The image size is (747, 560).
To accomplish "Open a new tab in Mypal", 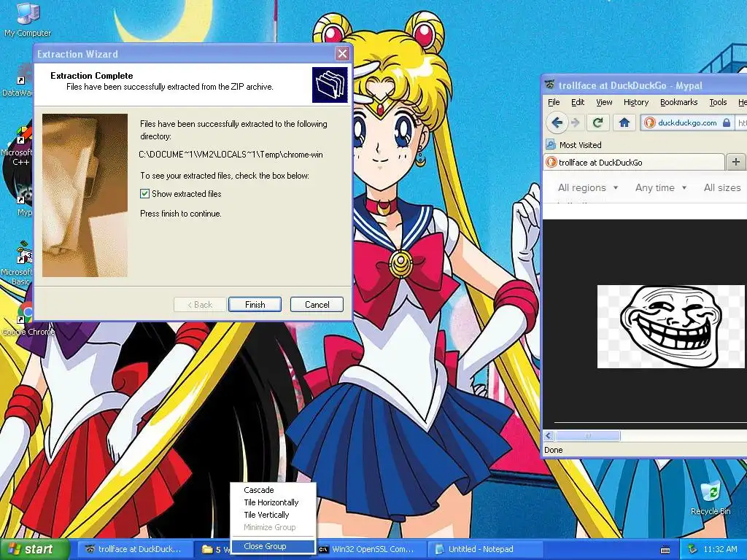I will point(735,162).
